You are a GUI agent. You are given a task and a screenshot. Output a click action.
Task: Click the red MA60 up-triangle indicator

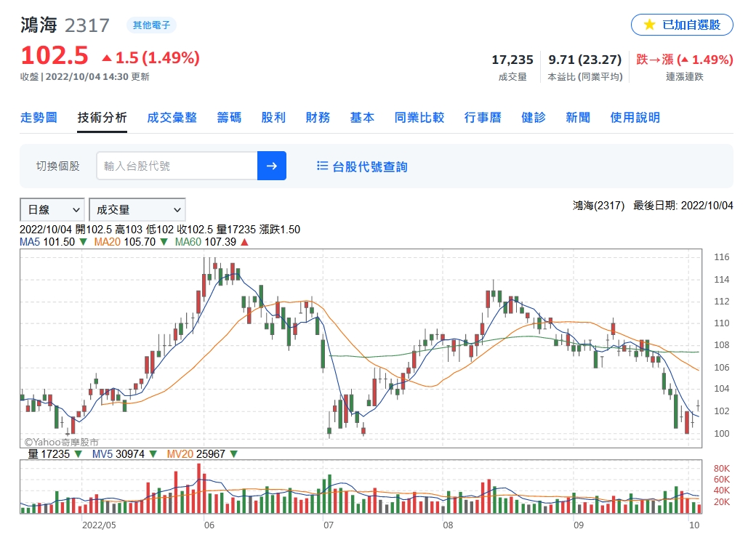pos(244,242)
